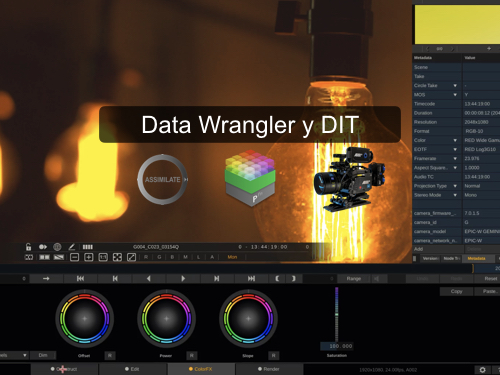
Task: Expand the EOTF dropdown arrow
Action: pos(455,149)
